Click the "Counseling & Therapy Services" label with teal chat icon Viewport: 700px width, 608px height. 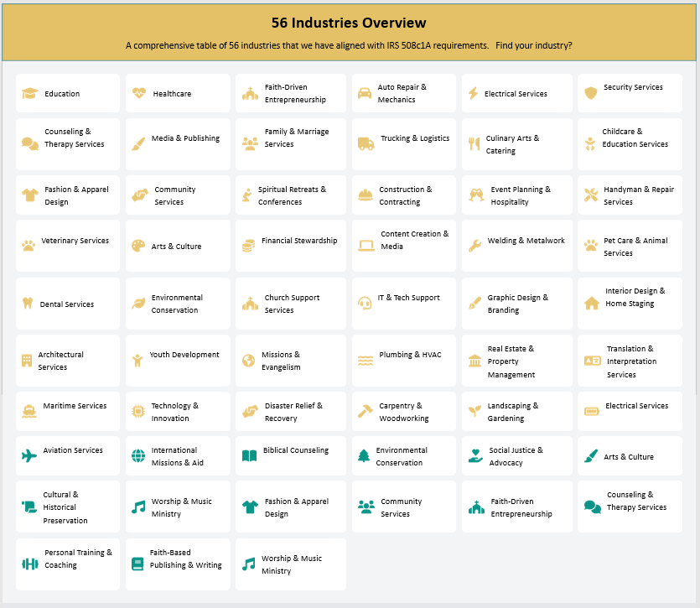pyautogui.click(x=636, y=501)
